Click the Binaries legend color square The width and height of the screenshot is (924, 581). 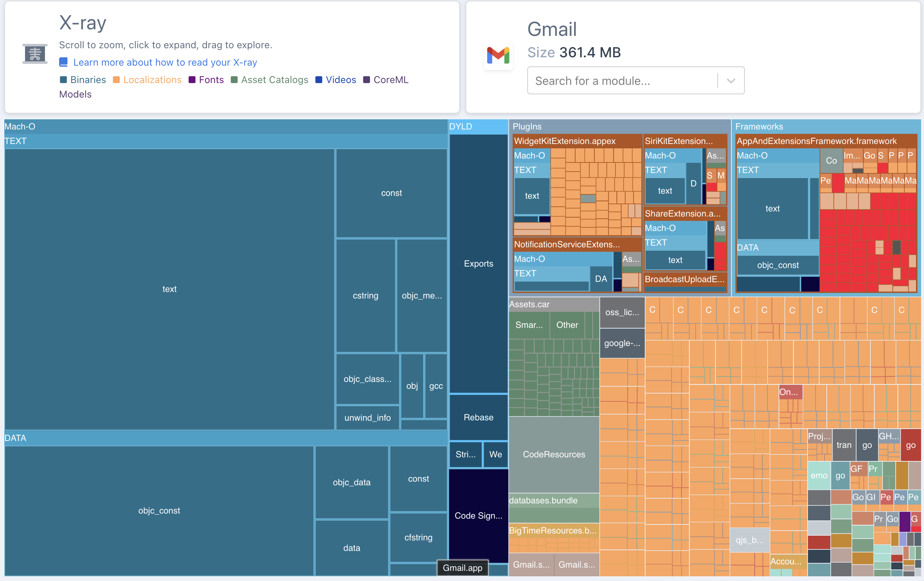coord(63,80)
